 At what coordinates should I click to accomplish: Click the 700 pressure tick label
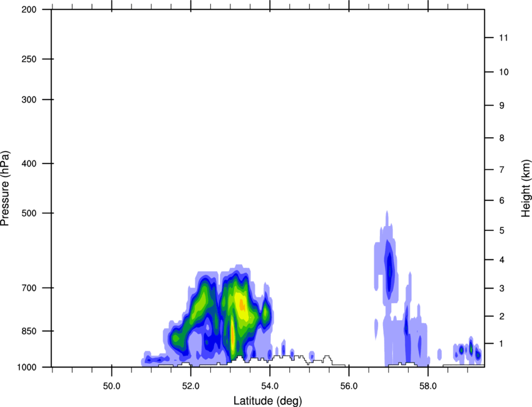click(x=29, y=288)
